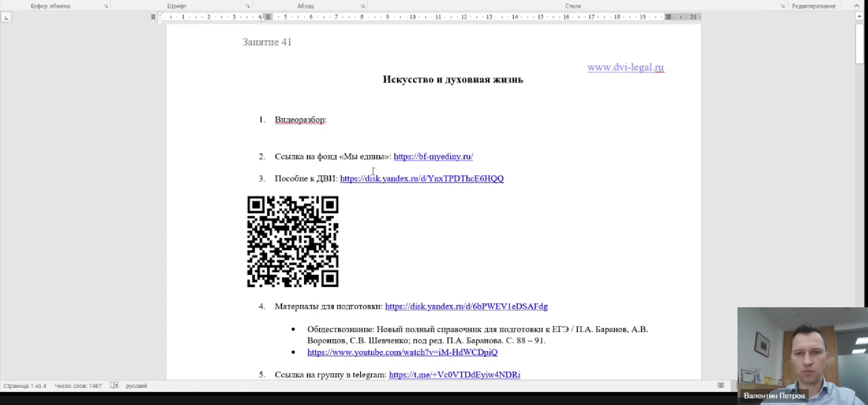Click the text 'Пособие к ДВИ'

coord(306,179)
